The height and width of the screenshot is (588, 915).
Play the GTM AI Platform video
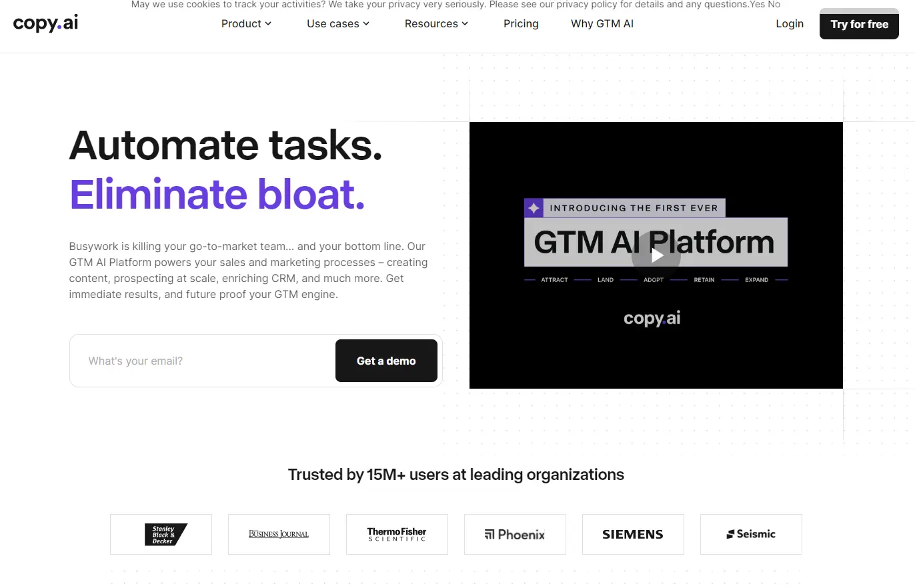tap(656, 255)
